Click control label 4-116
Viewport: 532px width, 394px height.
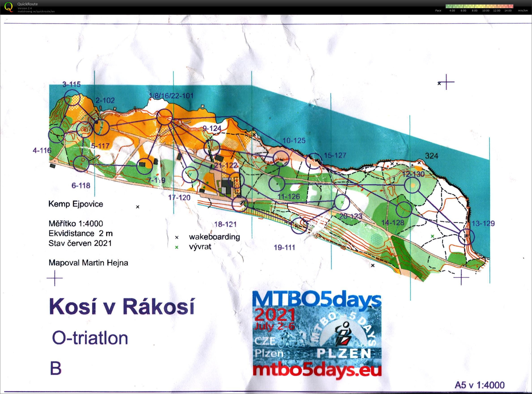(x=42, y=150)
